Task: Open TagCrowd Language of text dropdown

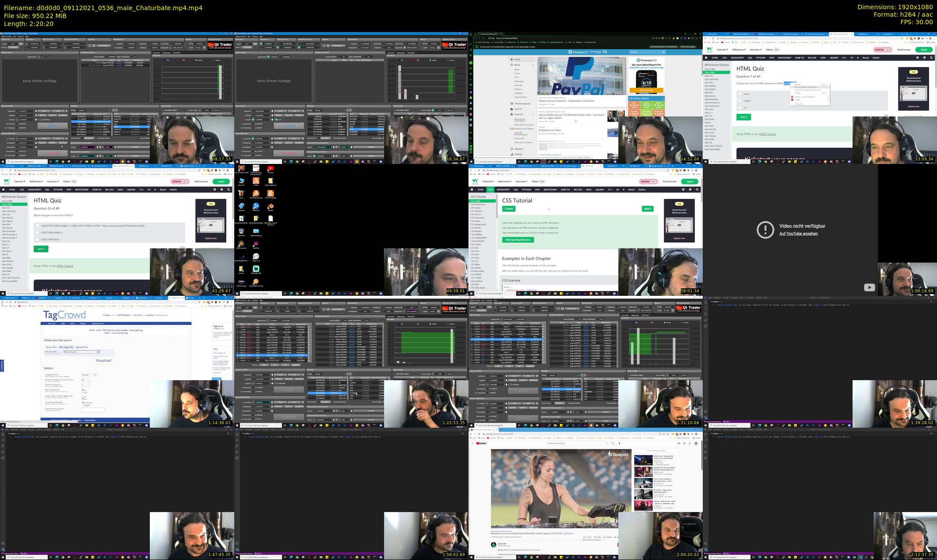Action: [x=89, y=375]
